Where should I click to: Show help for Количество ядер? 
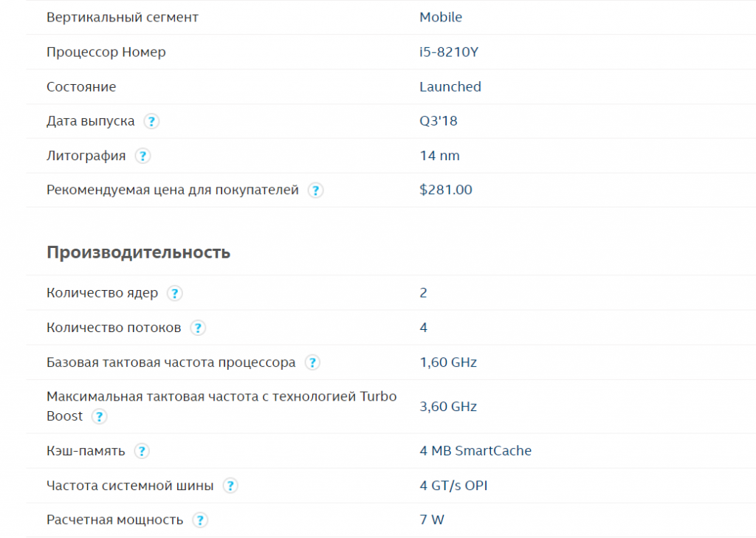coord(174,294)
